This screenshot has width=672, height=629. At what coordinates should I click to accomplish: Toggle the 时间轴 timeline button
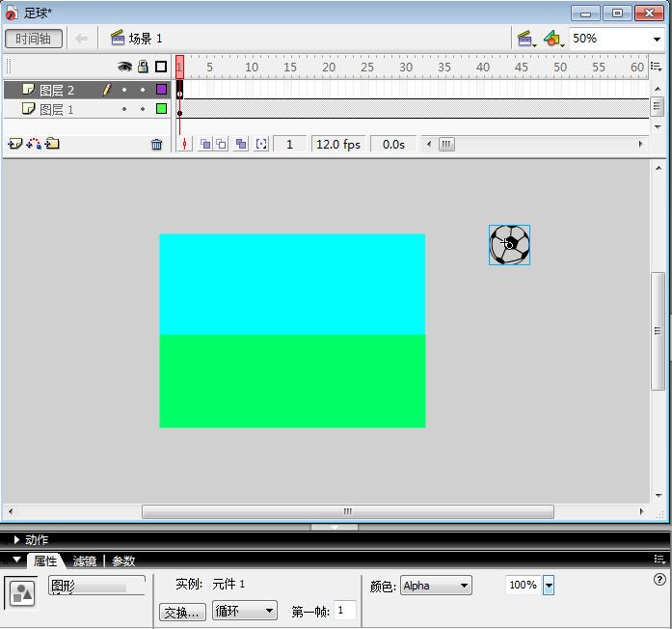tap(34, 39)
